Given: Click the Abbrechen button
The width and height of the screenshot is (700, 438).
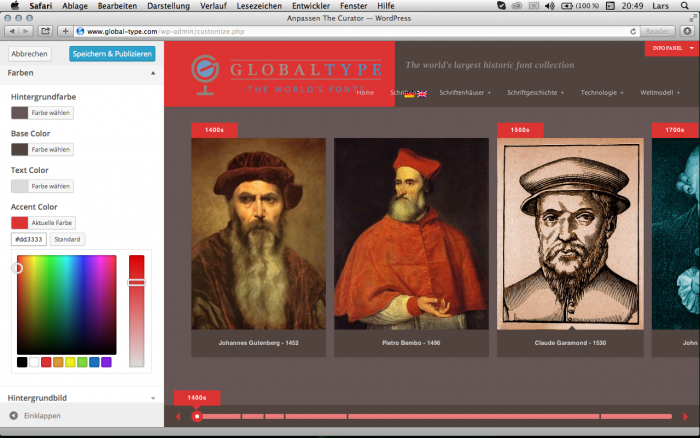Looking at the screenshot, I should click(29, 54).
